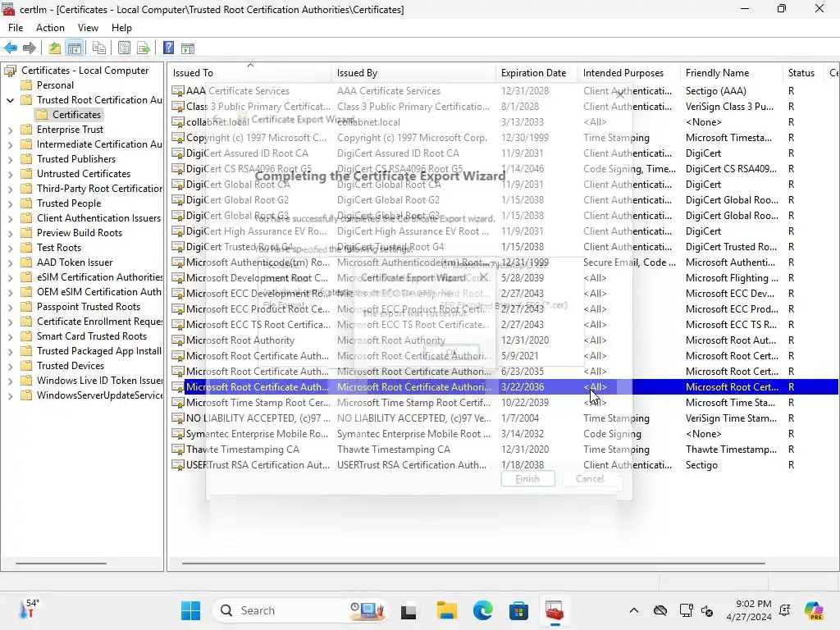This screenshot has width=840, height=630.
Task: Click the 3/22/2036 expiration date cell
Action: pyautogui.click(x=523, y=387)
